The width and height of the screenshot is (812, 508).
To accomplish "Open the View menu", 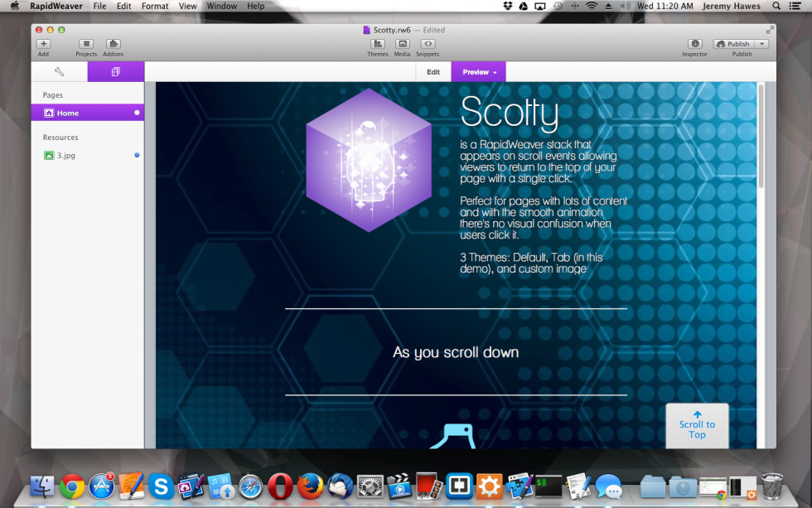I will 187,6.
